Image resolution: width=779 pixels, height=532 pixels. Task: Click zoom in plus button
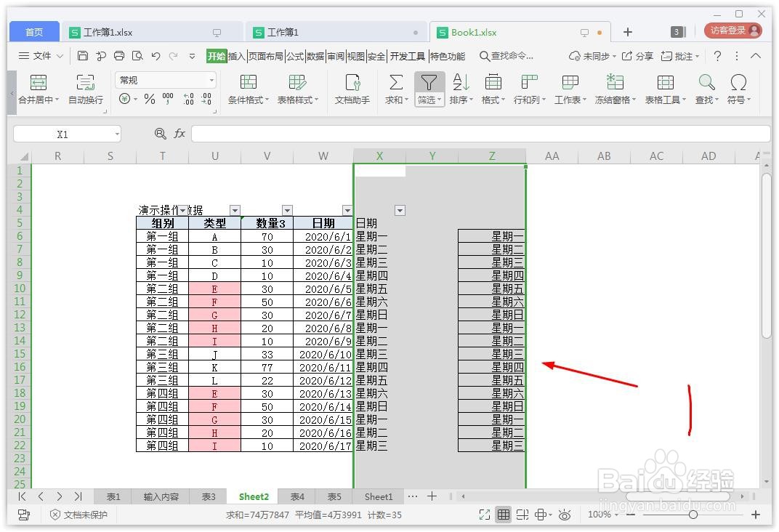point(756,515)
